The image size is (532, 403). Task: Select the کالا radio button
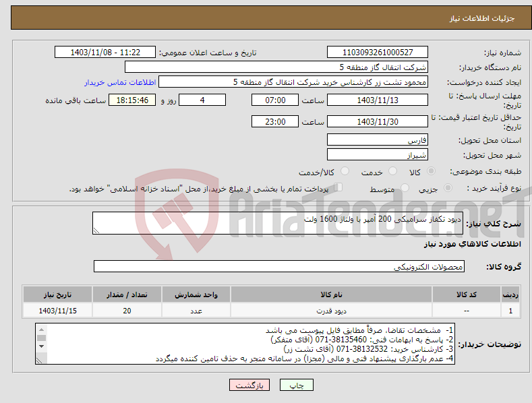point(431,171)
